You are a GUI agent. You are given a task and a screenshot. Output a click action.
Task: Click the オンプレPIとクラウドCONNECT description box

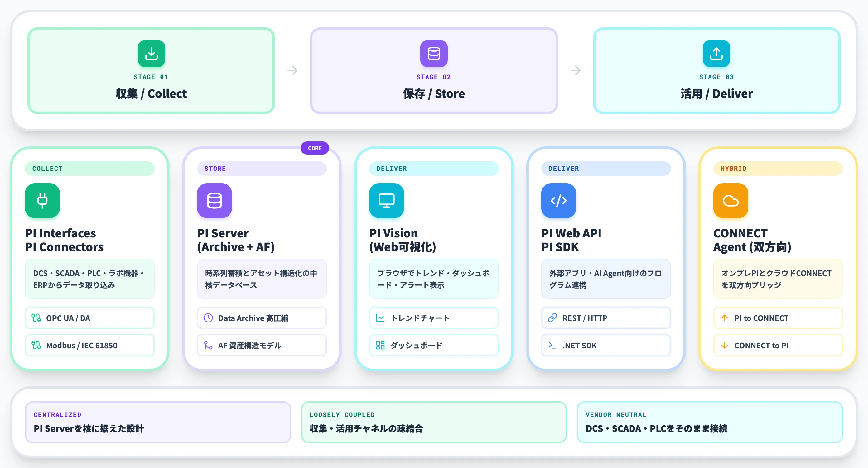pos(778,279)
